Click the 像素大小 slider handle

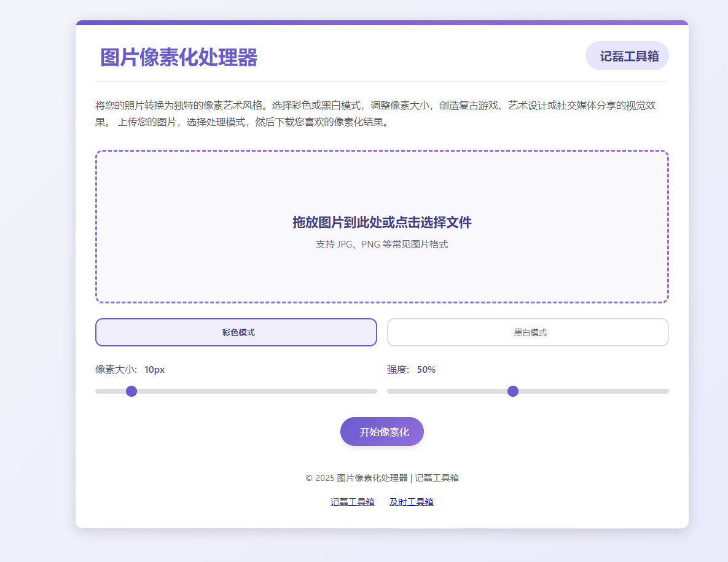[131, 391]
